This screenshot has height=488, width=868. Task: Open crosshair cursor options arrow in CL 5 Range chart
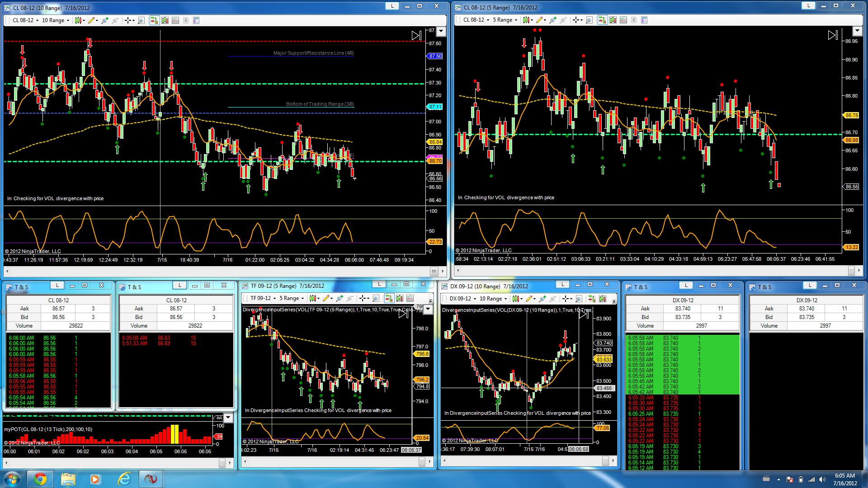[582, 20]
